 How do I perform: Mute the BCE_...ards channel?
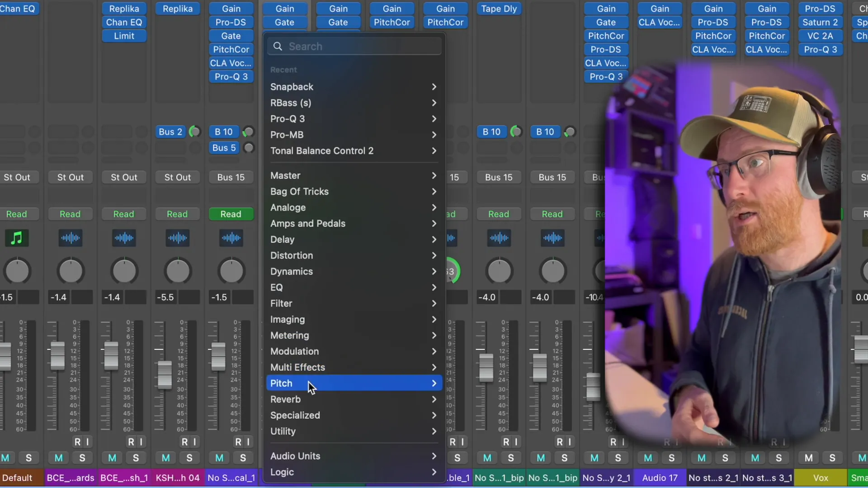(59, 458)
